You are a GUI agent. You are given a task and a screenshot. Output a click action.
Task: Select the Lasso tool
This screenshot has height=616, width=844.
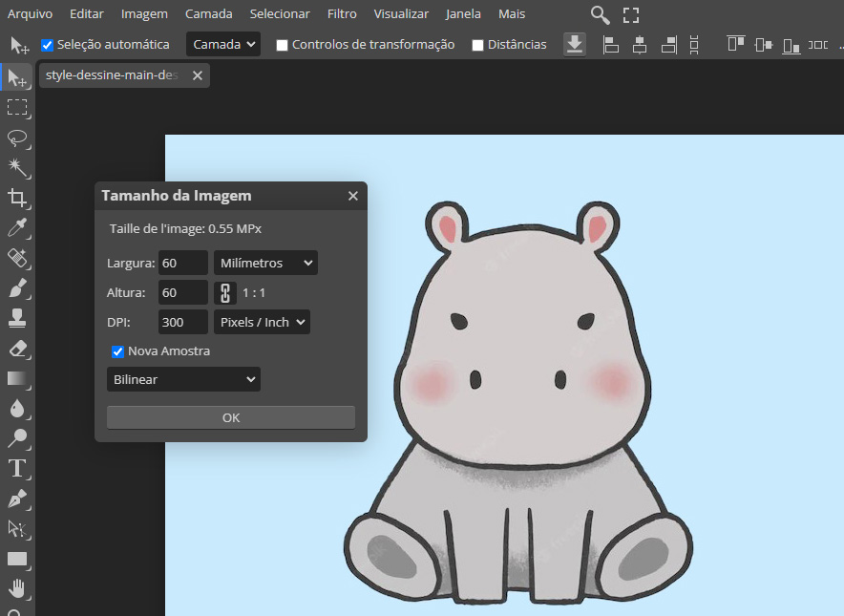[x=17, y=138]
